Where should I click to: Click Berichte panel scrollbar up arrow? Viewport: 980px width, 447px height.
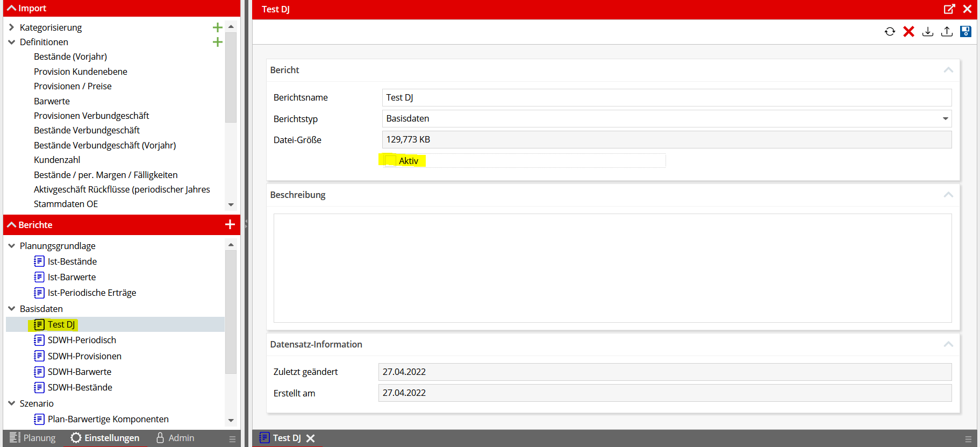coord(231,245)
